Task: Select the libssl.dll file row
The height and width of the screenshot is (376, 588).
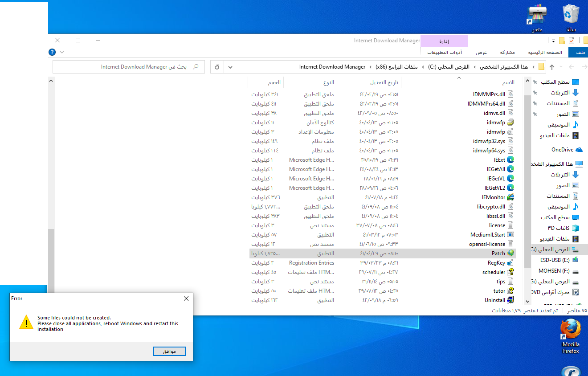Action: pos(382,216)
